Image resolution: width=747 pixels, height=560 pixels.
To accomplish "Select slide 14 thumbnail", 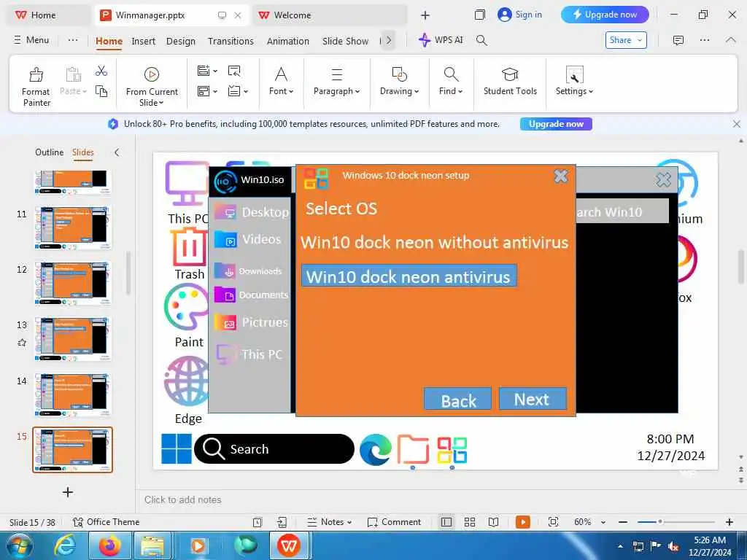I will click(x=73, y=394).
